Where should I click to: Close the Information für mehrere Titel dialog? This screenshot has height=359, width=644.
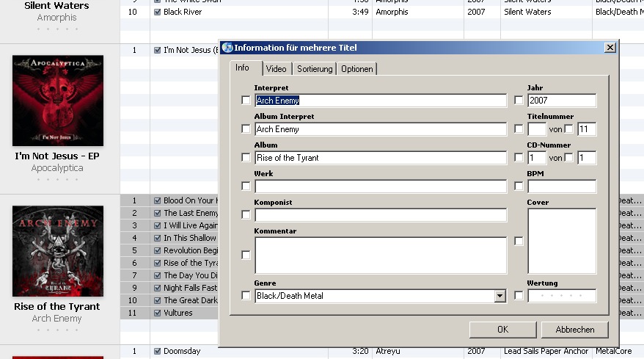(x=610, y=48)
